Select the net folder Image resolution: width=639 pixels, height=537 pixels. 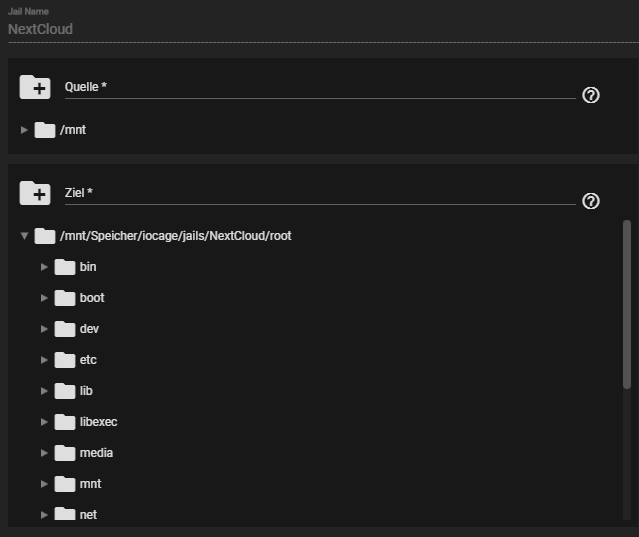(x=88, y=514)
